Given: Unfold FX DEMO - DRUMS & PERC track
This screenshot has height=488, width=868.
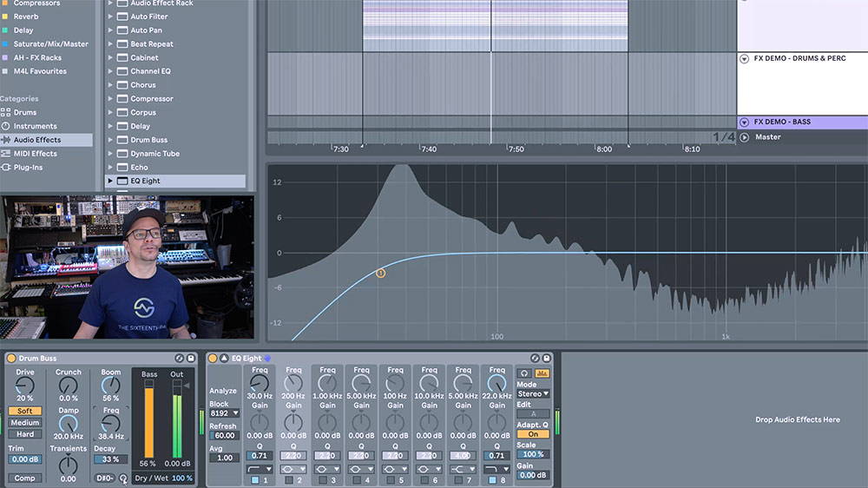Looking at the screenshot, I should tap(745, 59).
